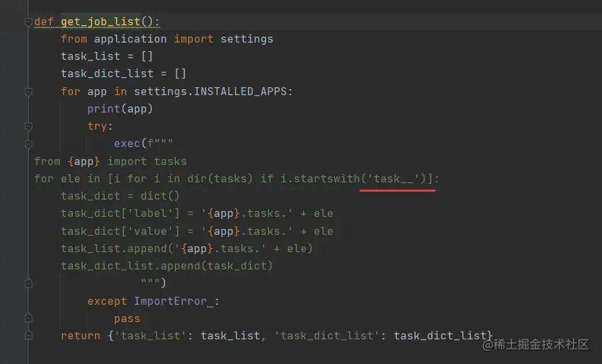Click the fold-end marker beside the pass line
The width and height of the screenshot is (602, 364).
pos(29,318)
